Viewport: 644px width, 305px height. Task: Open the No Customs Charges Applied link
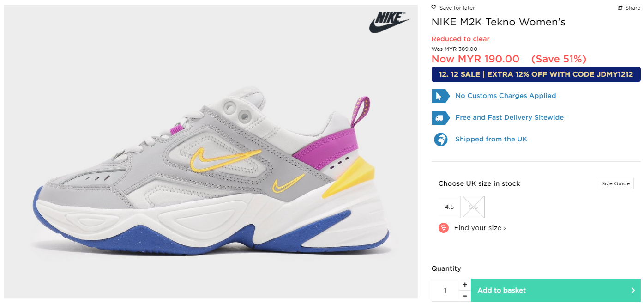pyautogui.click(x=506, y=96)
